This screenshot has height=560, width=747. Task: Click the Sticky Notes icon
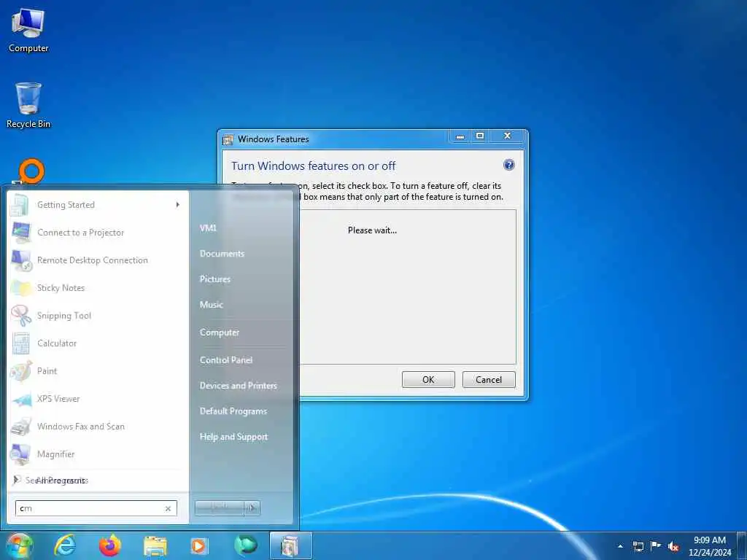click(x=20, y=287)
